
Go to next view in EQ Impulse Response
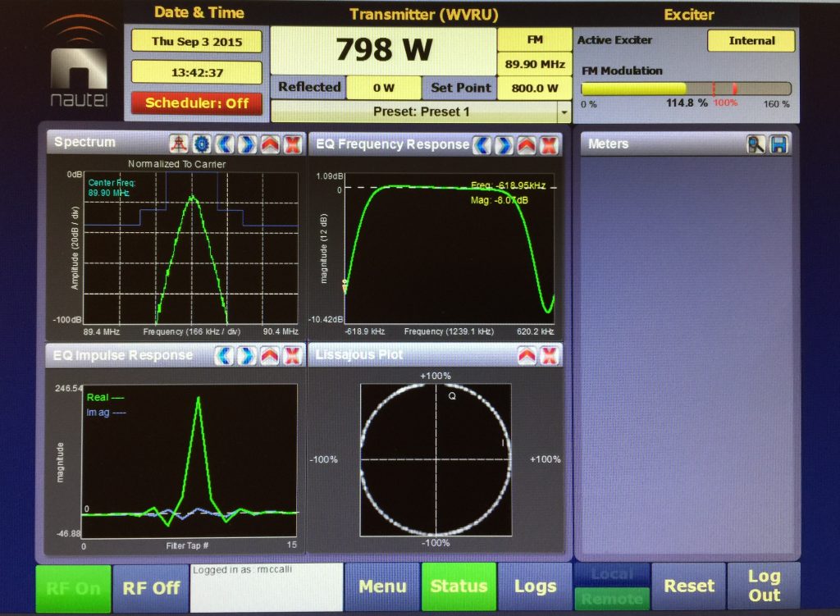(246, 355)
